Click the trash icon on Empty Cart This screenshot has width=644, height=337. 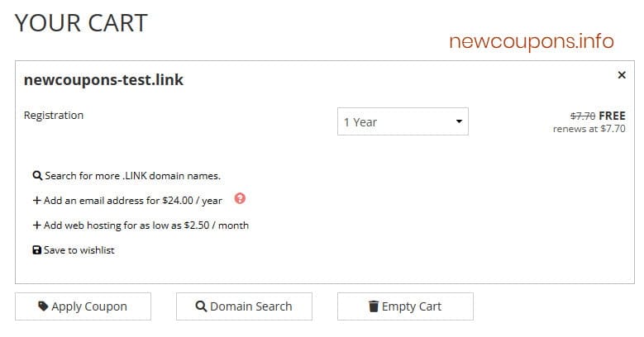coord(373,306)
